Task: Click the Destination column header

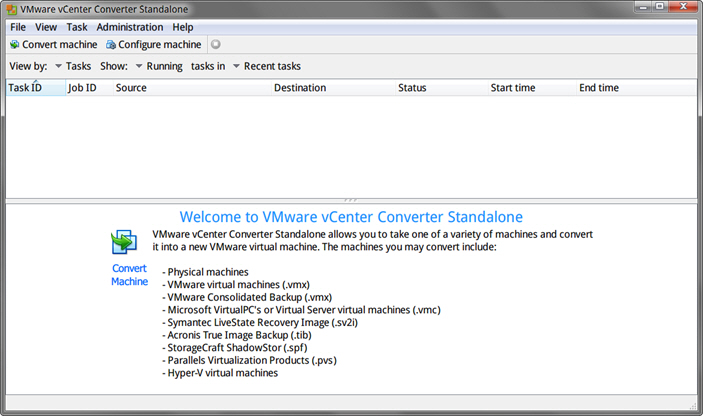Action: [300, 88]
